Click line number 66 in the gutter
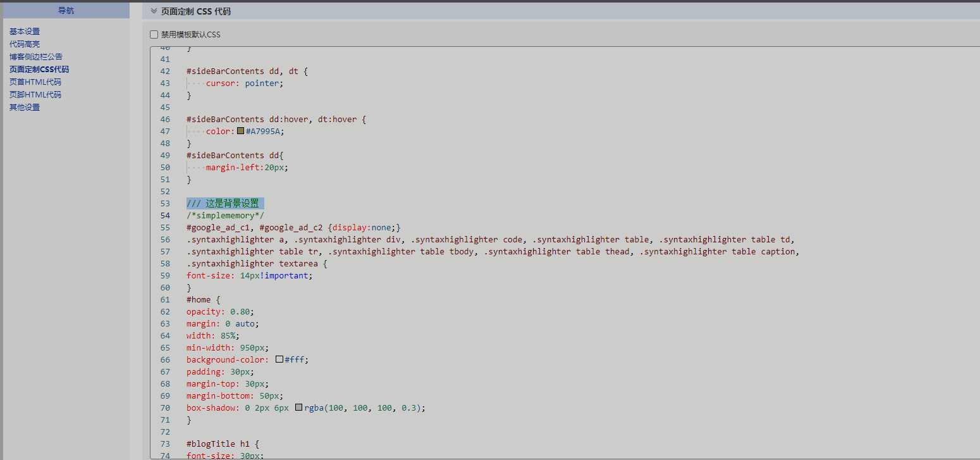980x460 pixels. click(166, 359)
